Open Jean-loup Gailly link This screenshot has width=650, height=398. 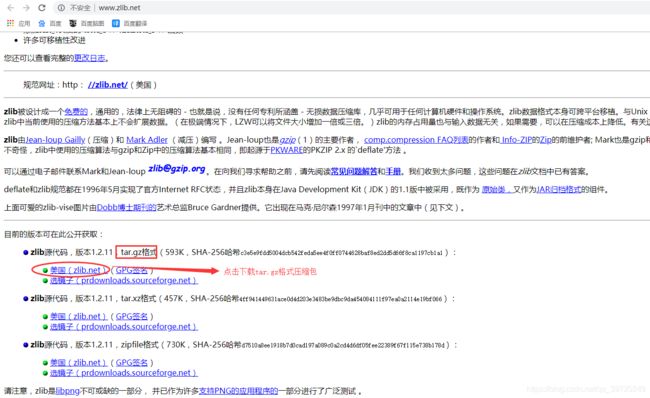(55, 140)
